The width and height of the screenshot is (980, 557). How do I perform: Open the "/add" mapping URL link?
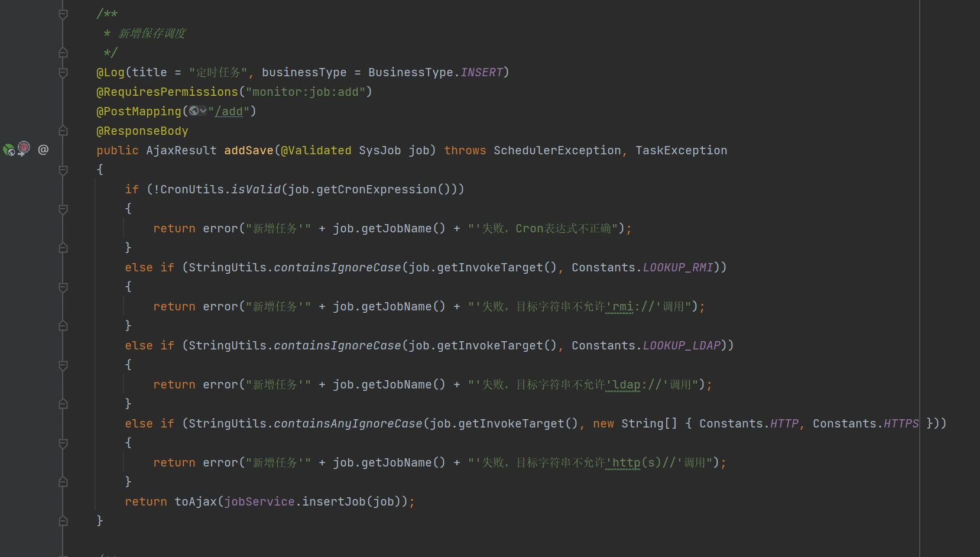click(x=229, y=112)
